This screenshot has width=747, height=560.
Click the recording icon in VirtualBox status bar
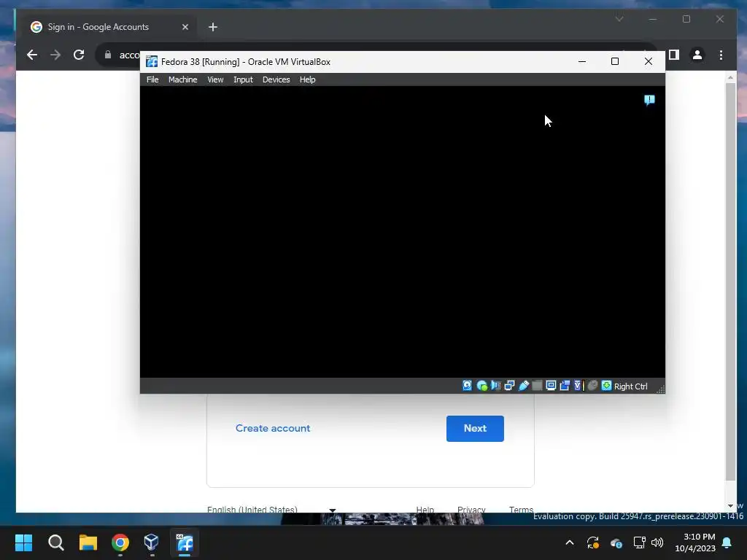565,386
